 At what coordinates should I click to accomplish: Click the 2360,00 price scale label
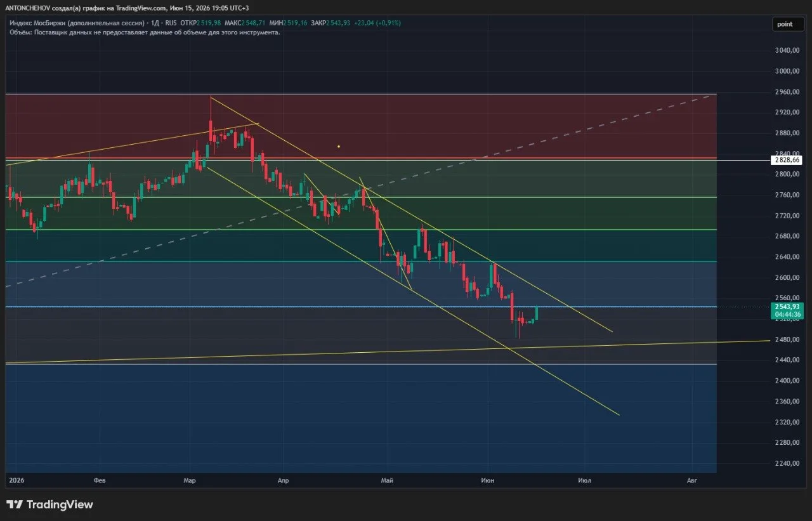pyautogui.click(x=789, y=401)
